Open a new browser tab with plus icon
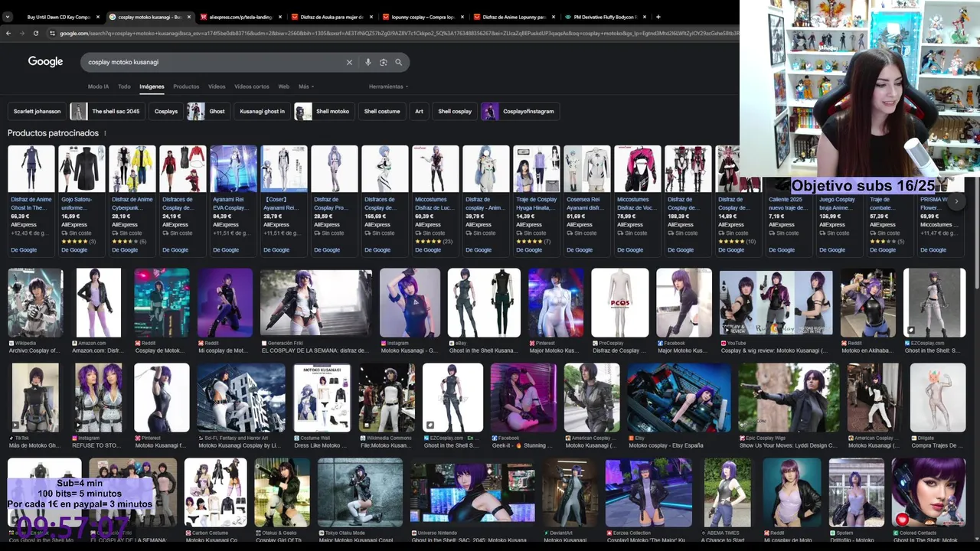This screenshot has height=551, width=980. 658,16
